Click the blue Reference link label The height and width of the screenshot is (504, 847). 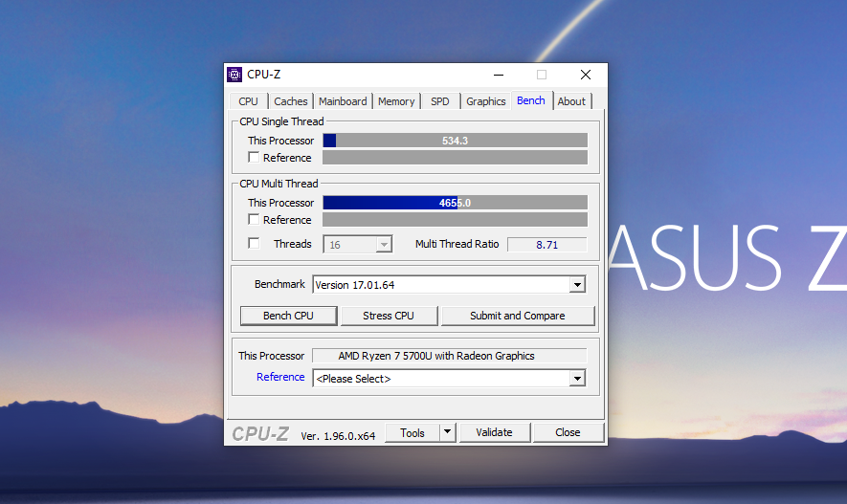click(x=280, y=377)
